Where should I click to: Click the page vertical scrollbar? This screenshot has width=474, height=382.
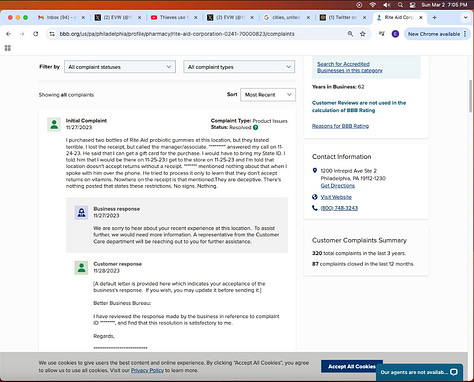pos(470,96)
